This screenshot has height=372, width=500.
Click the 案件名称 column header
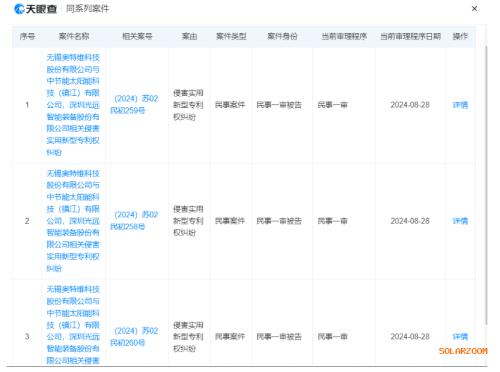tap(74, 36)
